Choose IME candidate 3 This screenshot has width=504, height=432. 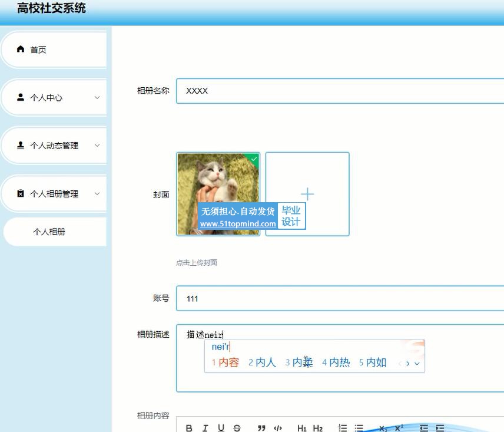pyautogui.click(x=299, y=362)
